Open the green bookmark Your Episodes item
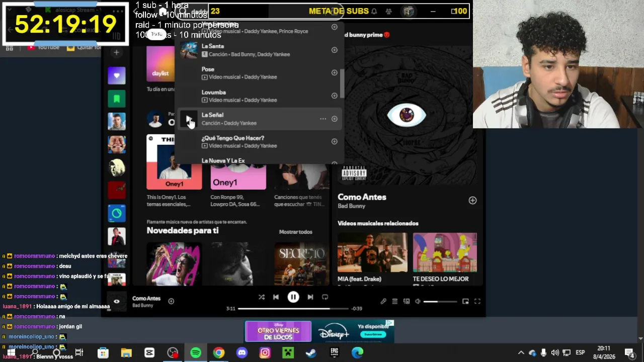644x362 pixels. coord(117,99)
